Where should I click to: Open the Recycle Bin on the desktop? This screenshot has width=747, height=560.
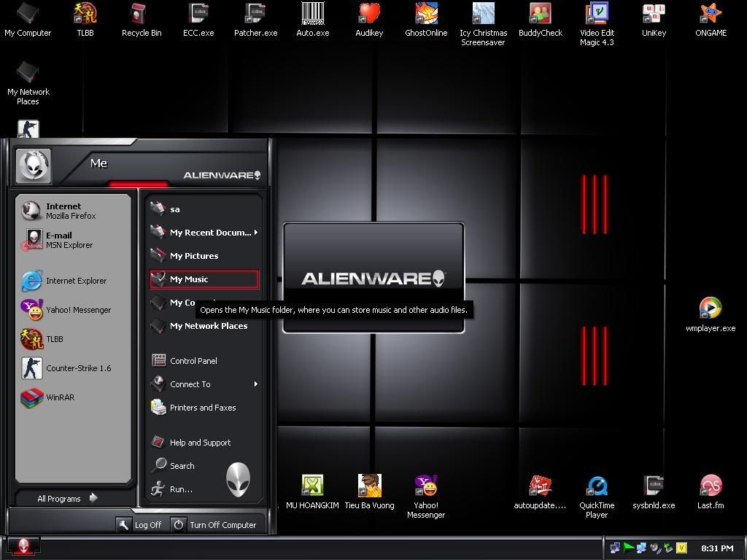142,19
